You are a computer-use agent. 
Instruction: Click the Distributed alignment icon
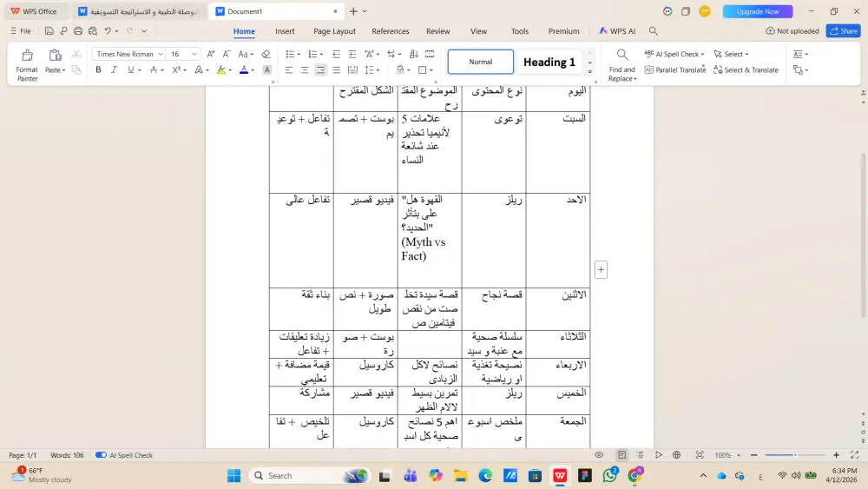tap(352, 69)
